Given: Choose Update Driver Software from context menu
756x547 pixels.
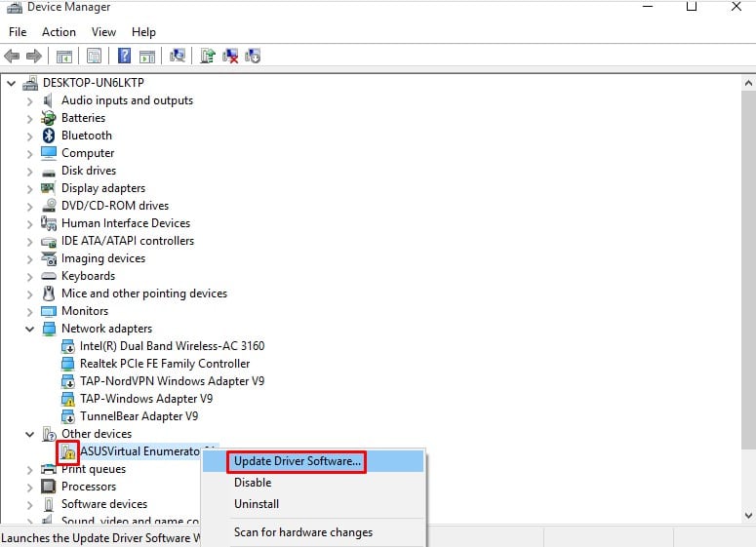Looking at the screenshot, I should click(298, 461).
